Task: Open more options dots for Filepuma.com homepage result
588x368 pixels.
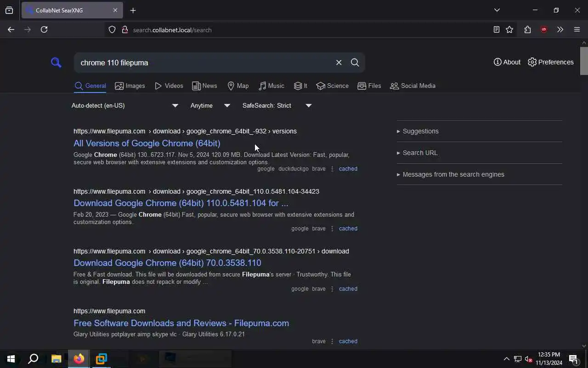Action: tap(332, 341)
